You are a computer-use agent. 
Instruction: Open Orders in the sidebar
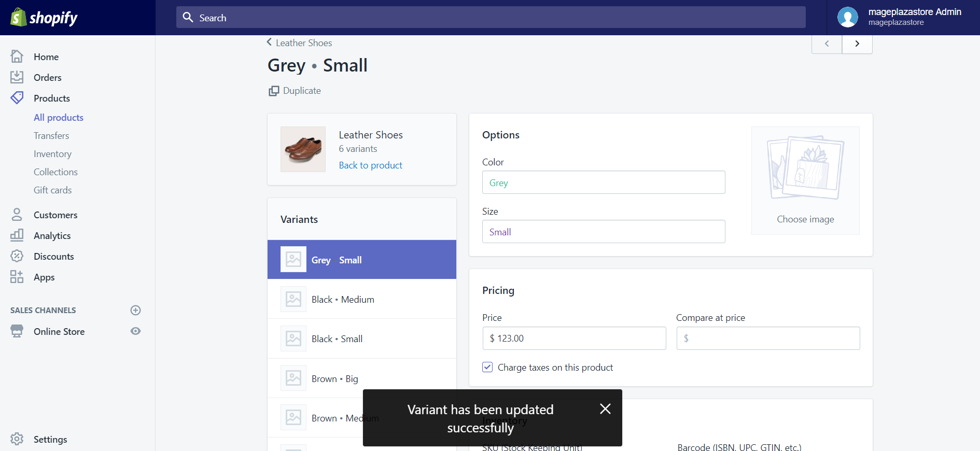click(48, 77)
